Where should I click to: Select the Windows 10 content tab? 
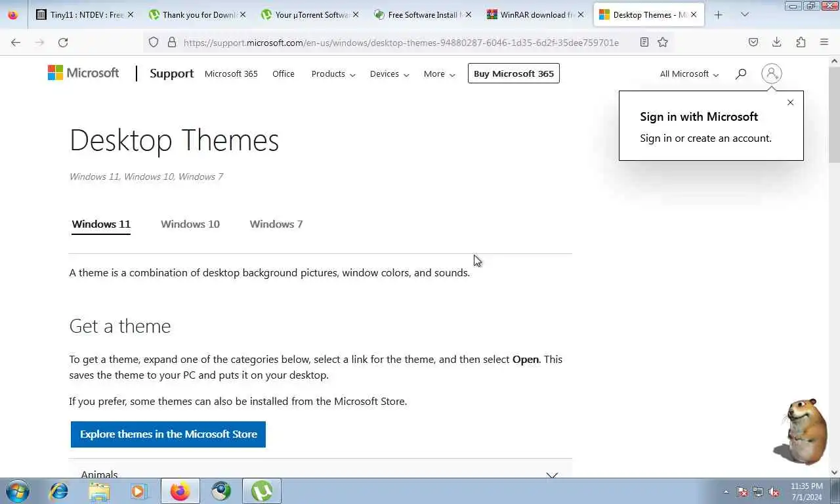pos(190,224)
